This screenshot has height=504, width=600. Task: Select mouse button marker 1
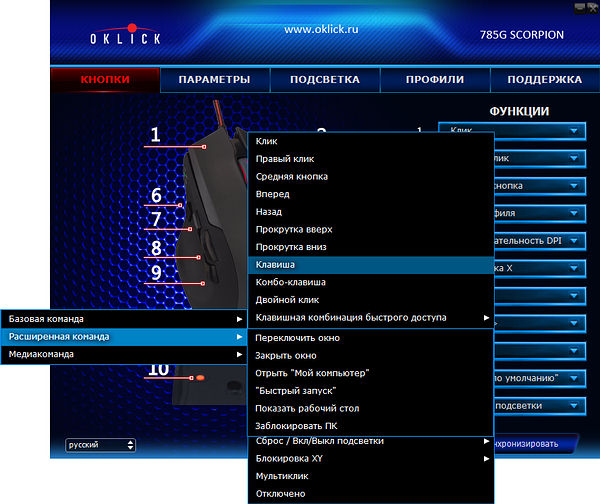[x=156, y=135]
